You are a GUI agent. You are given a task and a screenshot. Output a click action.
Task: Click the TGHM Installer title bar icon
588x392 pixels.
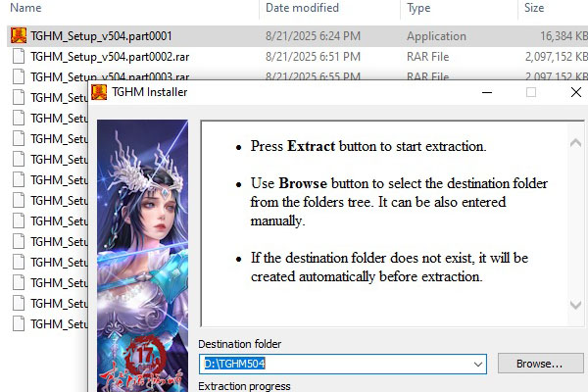99,93
